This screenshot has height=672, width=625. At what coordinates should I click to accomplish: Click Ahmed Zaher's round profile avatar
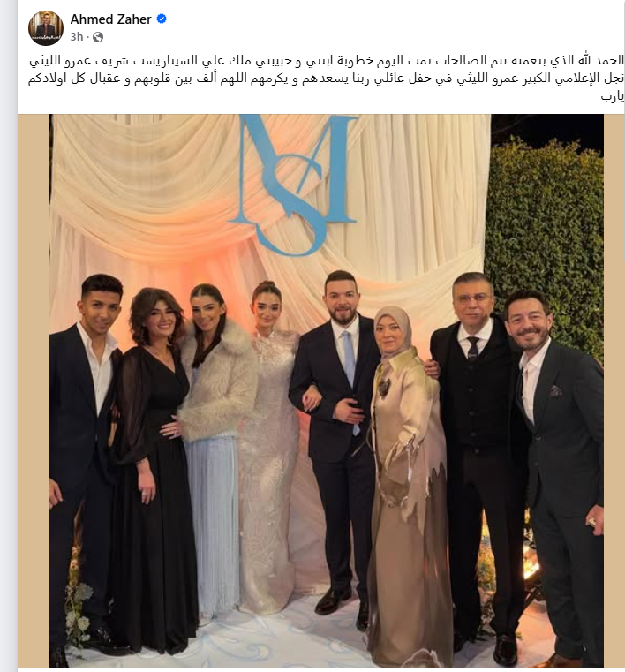click(x=46, y=28)
